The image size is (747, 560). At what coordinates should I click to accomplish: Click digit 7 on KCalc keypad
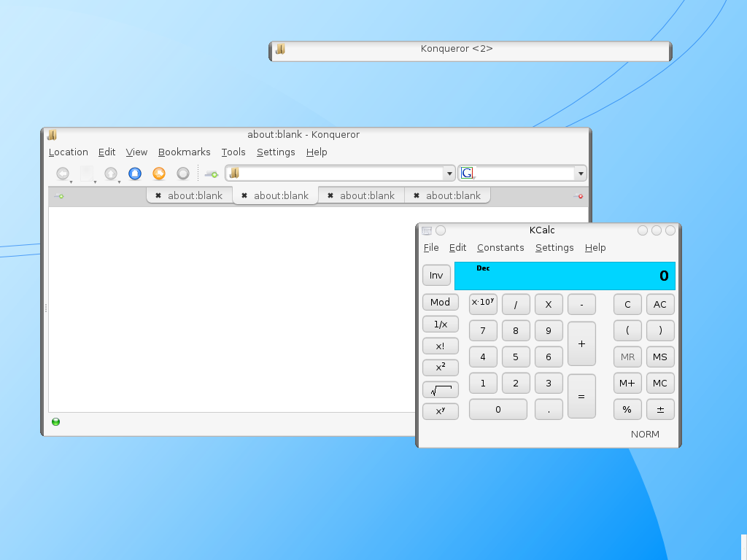(483, 330)
